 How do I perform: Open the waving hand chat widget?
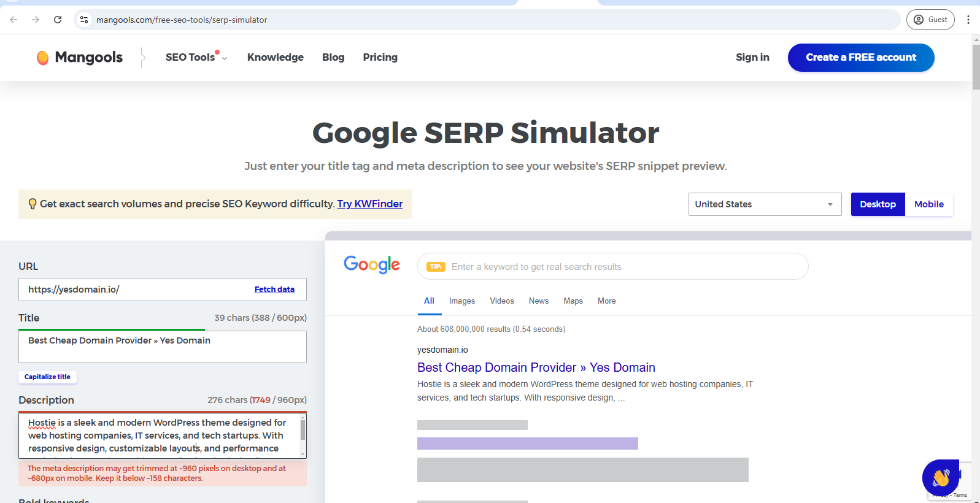(940, 477)
